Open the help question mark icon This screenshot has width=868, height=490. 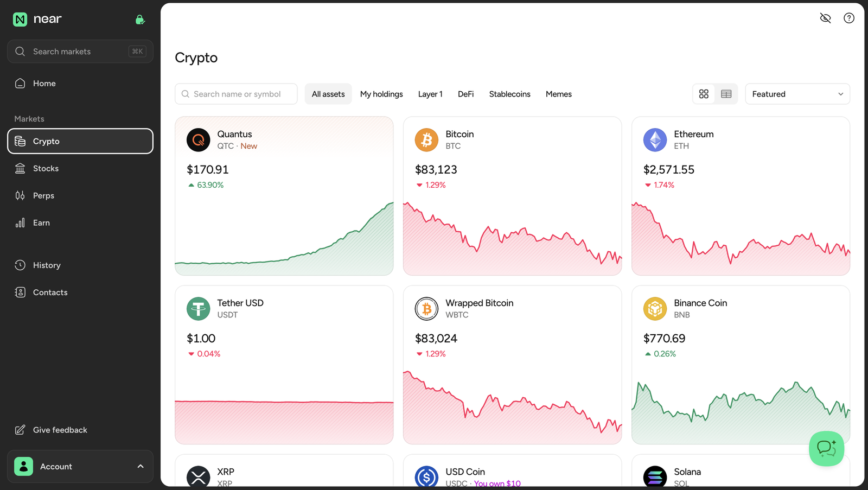click(x=849, y=18)
